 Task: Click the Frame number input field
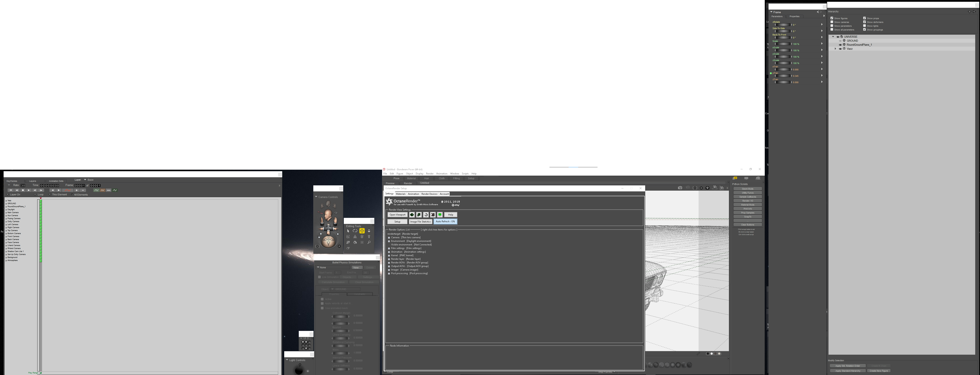[x=80, y=186]
